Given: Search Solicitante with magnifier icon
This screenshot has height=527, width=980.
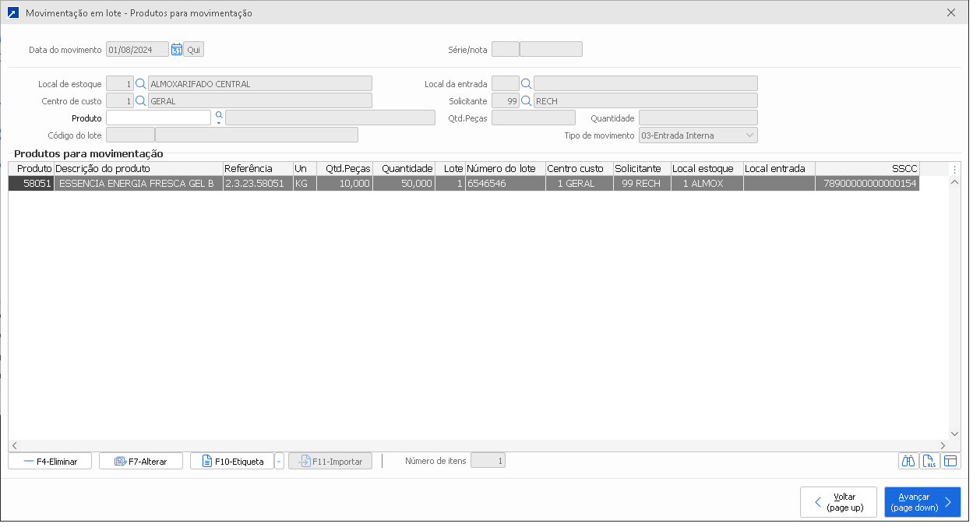Looking at the screenshot, I should 527,101.
